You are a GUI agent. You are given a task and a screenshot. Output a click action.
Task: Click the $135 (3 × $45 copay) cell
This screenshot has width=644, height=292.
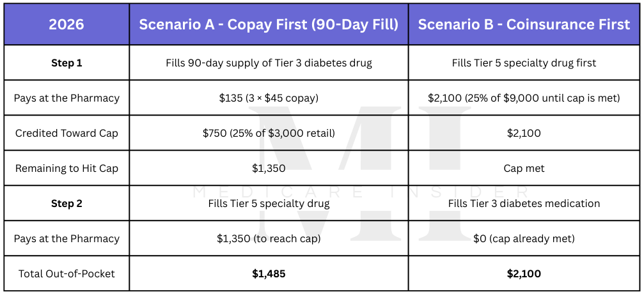point(269,98)
